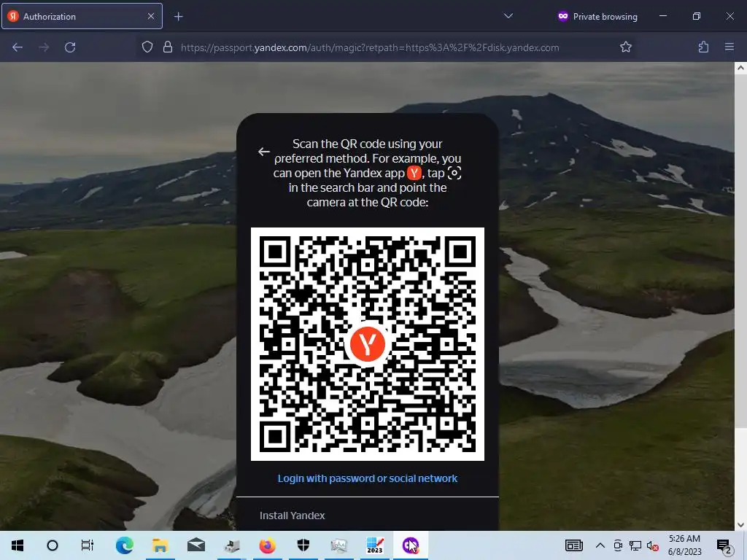This screenshot has height=560, width=747.
Task: Open File Explorer from the taskbar
Action: click(x=160, y=545)
